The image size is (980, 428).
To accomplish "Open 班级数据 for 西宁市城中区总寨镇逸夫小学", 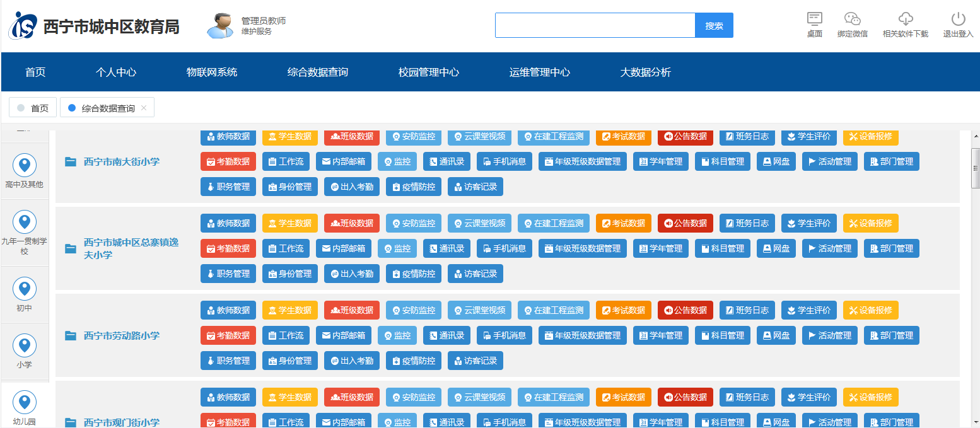I will [352, 223].
